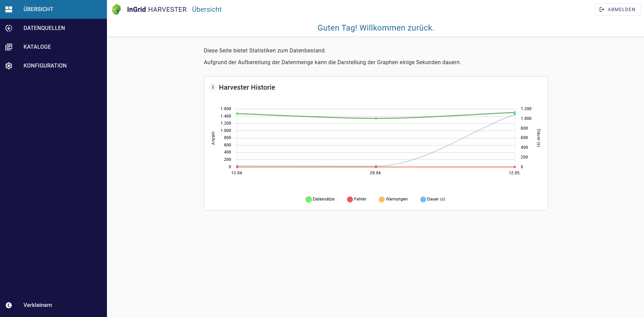Image resolution: width=644 pixels, height=317 pixels.
Task: Click the x-axis label 29.04.
Action: (376, 173)
